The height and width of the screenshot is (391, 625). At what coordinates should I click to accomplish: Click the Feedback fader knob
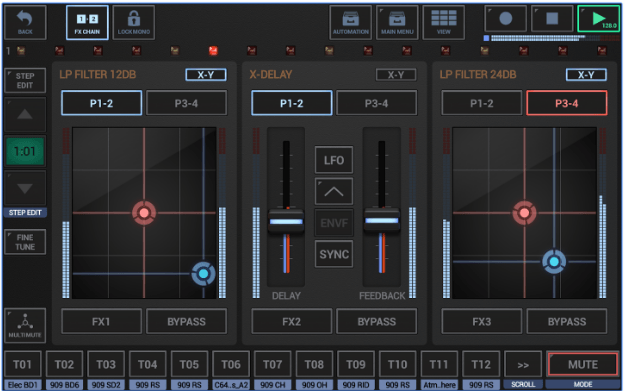tap(381, 220)
